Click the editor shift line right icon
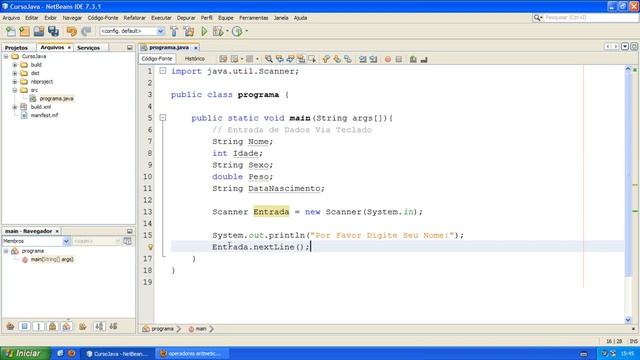 point(373,59)
